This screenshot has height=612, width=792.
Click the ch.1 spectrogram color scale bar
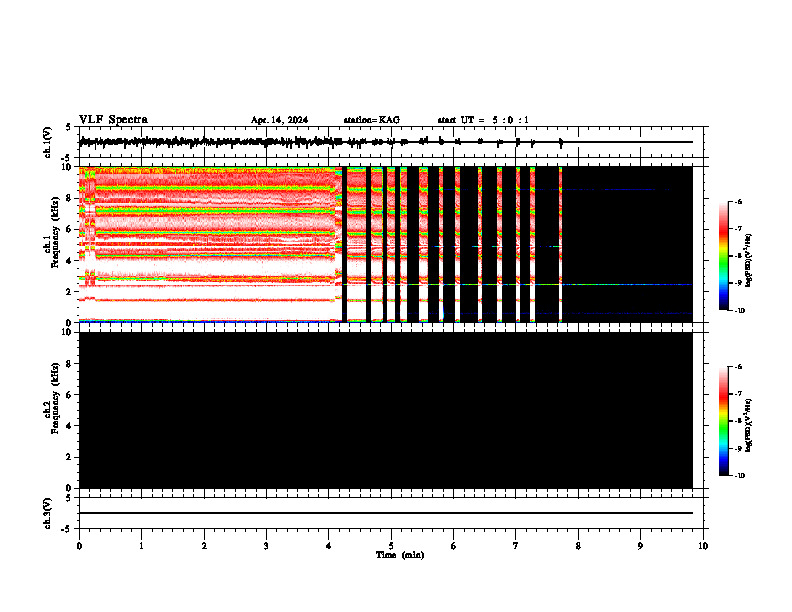724,256
